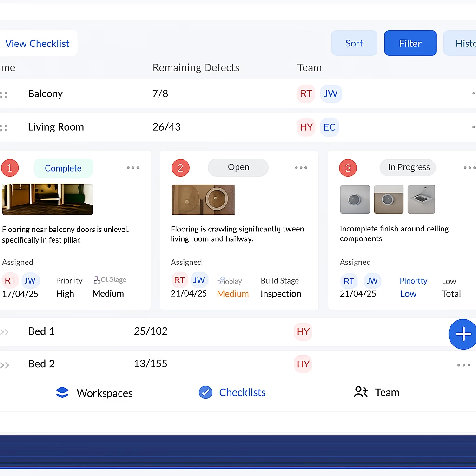Open the Team tab in bottom navigation
476x476 pixels.
(x=376, y=392)
